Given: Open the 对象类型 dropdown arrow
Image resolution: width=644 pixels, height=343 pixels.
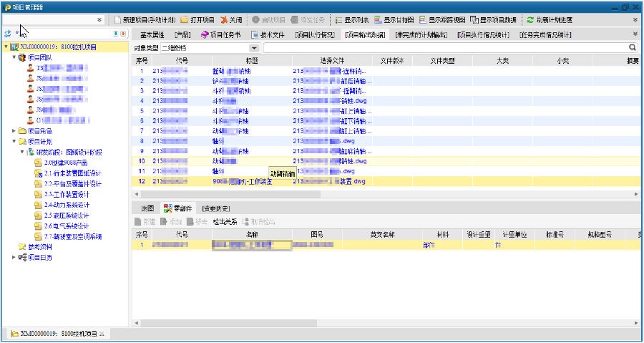Looking at the screenshot, I should coord(255,47).
